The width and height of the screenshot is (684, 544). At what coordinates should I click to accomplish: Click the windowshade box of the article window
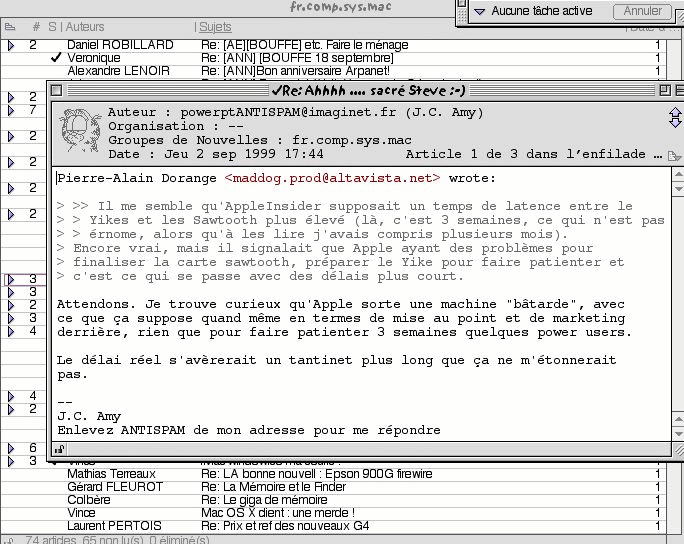point(680,90)
